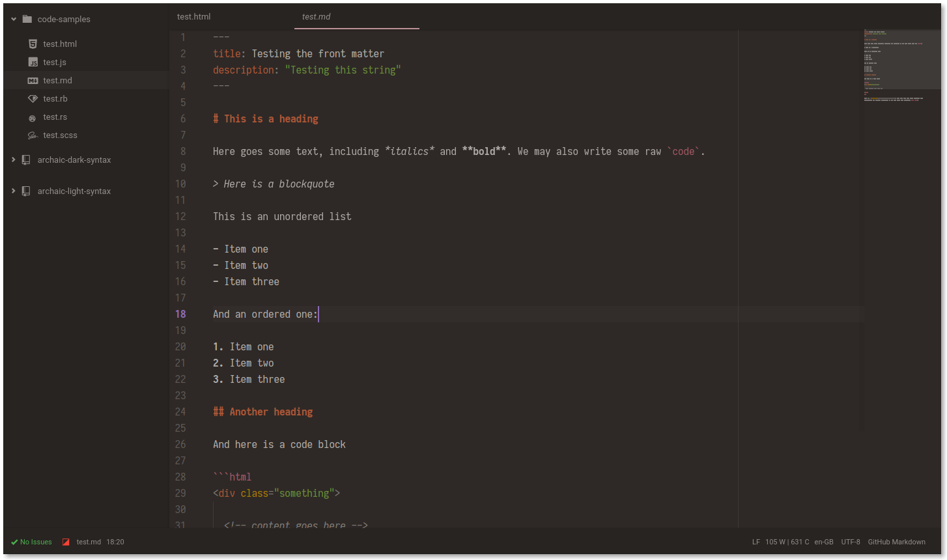Open test.rs in the tree view
Image resolution: width=947 pixels, height=560 pixels.
pyautogui.click(x=55, y=117)
